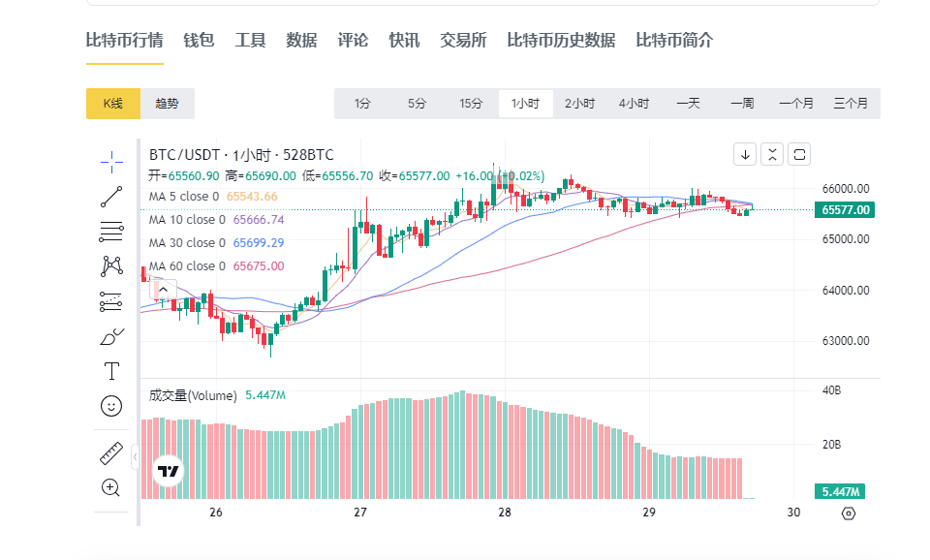This screenshot has height=560, width=930.
Task: Select the XABCD pattern tool
Action: point(112,265)
